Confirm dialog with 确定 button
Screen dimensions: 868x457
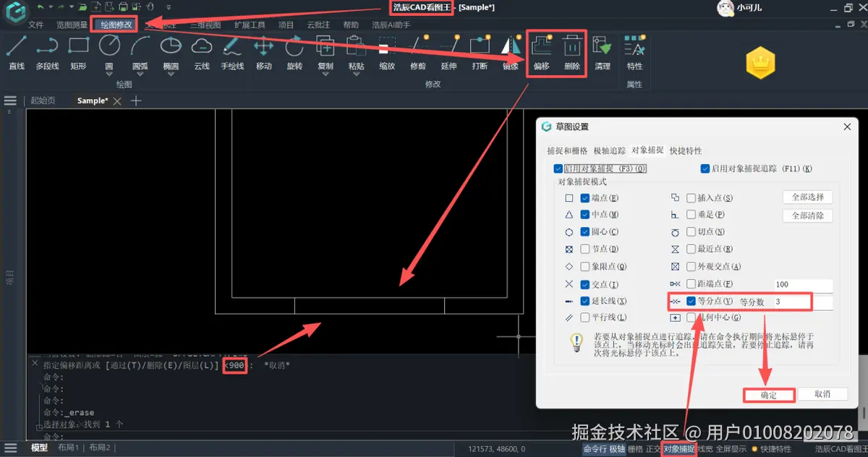tap(769, 395)
